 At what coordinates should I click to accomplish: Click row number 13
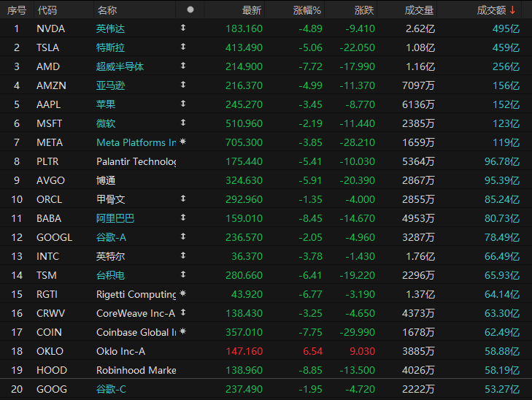17,256
